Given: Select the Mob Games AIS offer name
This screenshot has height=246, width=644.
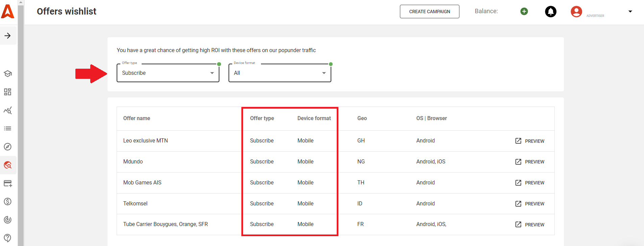Looking at the screenshot, I should point(142,183).
